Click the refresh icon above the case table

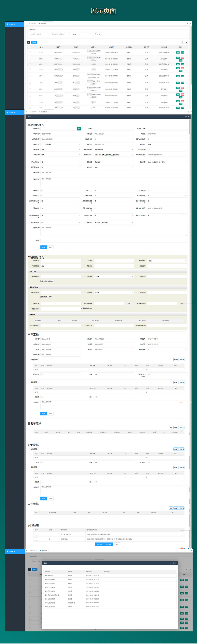tap(29, 42)
